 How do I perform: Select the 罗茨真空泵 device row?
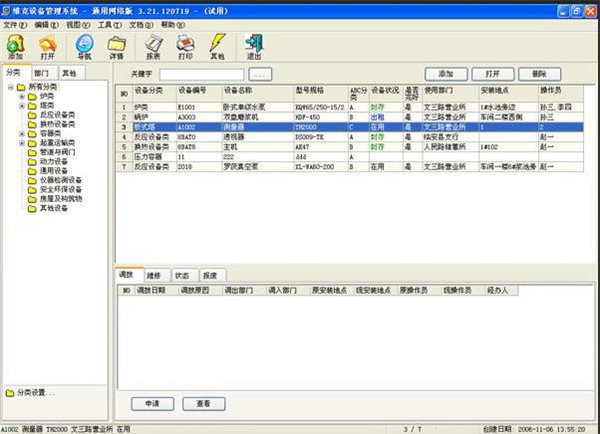click(350, 167)
